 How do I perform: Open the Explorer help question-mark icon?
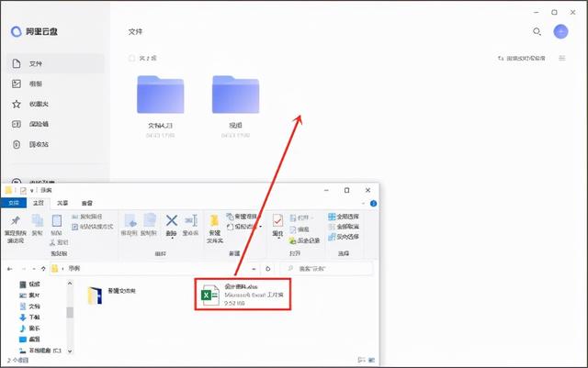click(374, 203)
